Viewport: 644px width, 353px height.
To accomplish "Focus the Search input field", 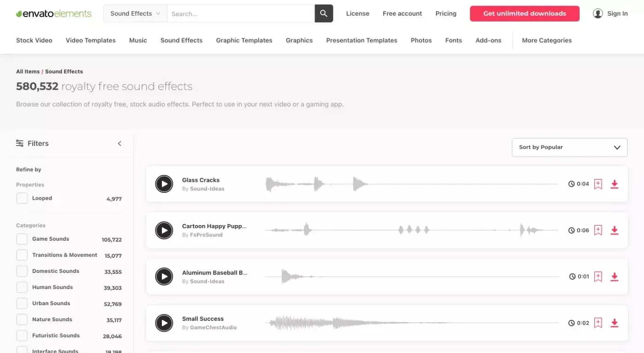I will coord(241,13).
